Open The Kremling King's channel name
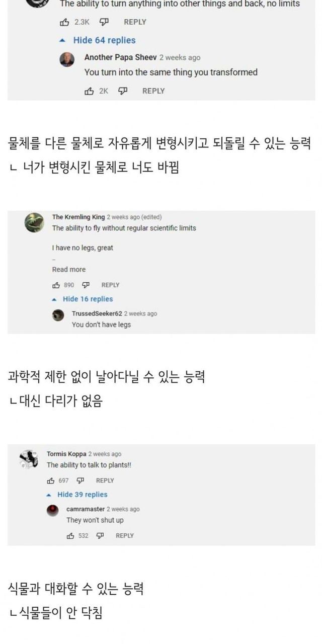 78,217
